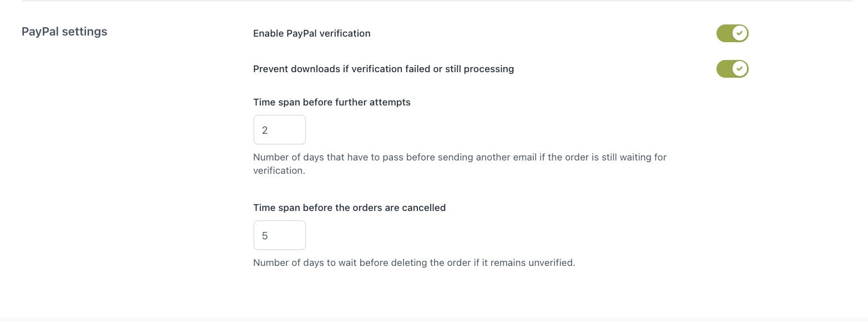The height and width of the screenshot is (322, 868).
Task: Select the PayPal settings section heading
Action: tap(64, 32)
